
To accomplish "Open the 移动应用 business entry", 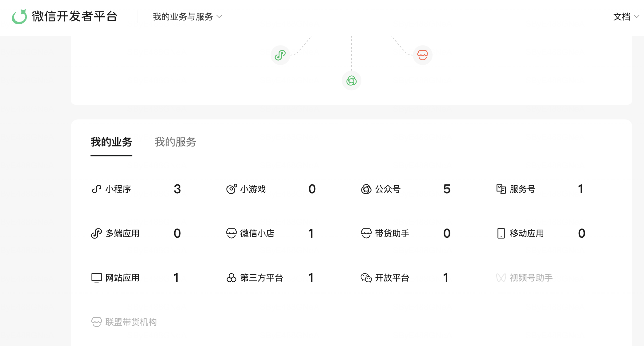I will tap(527, 233).
